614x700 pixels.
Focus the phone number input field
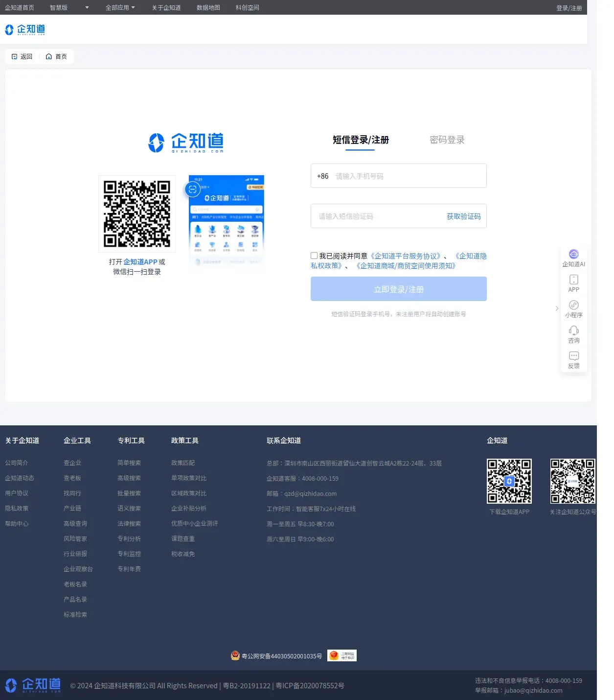(x=399, y=176)
